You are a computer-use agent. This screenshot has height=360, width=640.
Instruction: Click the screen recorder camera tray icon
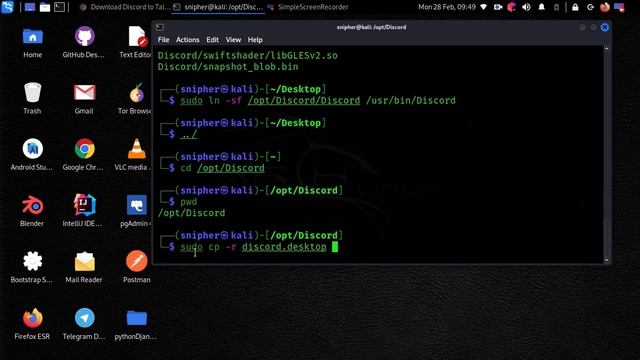point(498,7)
